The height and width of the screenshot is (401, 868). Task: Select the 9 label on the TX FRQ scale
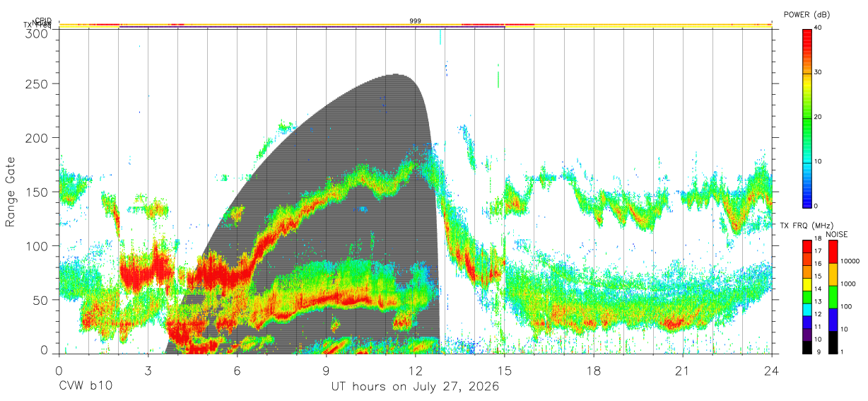click(x=817, y=352)
